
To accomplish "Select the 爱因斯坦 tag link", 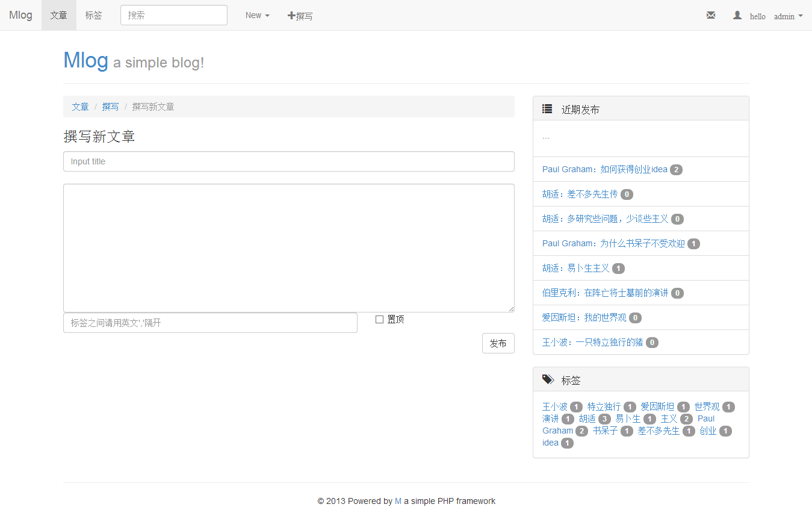I will click(x=657, y=406).
